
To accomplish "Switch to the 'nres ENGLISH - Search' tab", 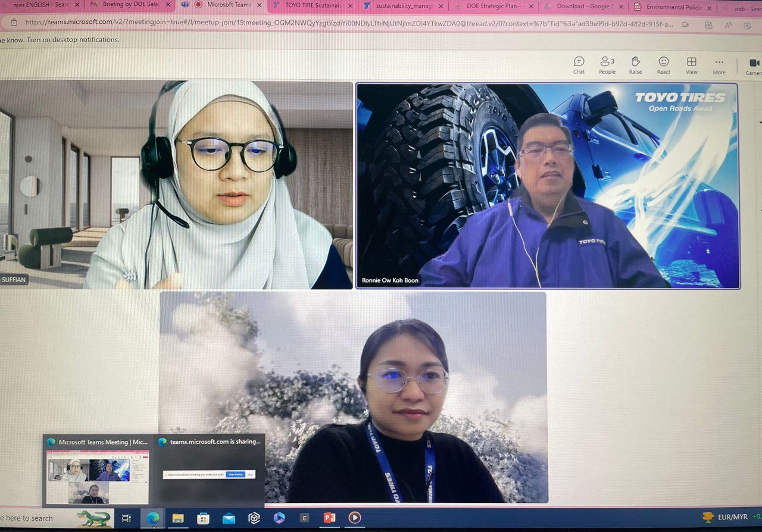I will click(x=40, y=5).
